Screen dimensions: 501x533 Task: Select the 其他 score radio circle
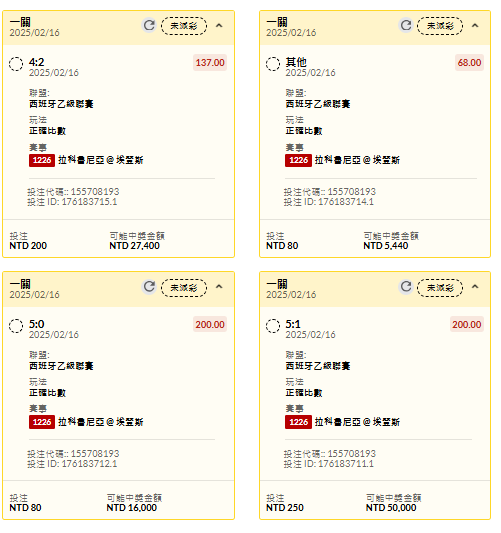[273, 64]
